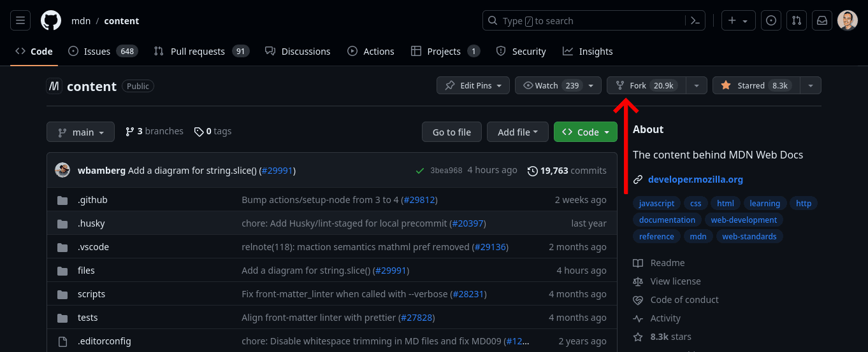Open the View license link
This screenshot has height=352, width=868.
667,281
